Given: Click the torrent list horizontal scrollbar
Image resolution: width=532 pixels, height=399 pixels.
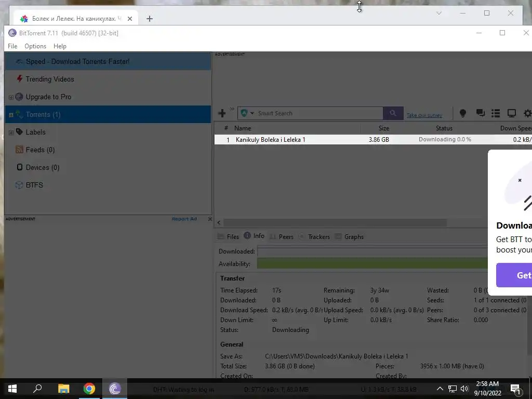Looking at the screenshot, I should [335, 222].
